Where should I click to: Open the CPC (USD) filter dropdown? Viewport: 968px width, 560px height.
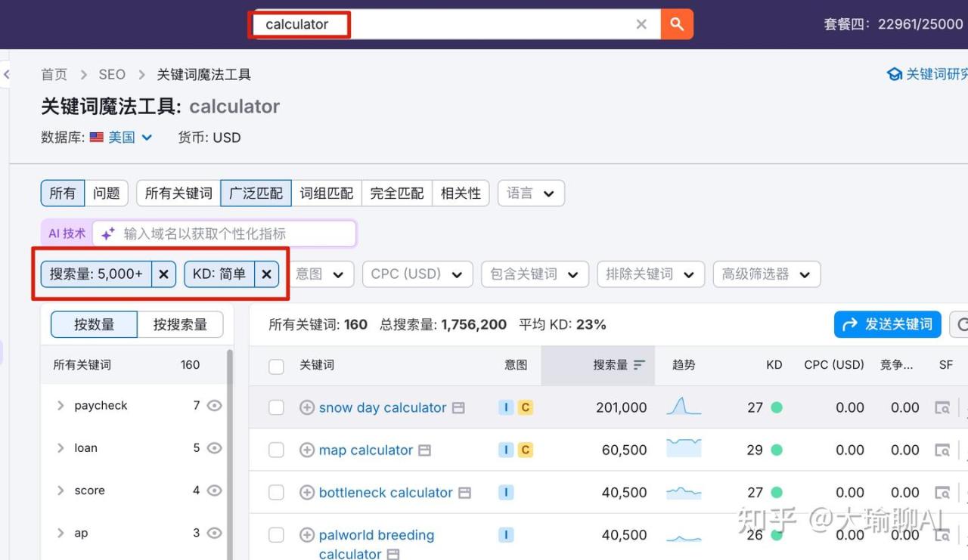click(417, 274)
